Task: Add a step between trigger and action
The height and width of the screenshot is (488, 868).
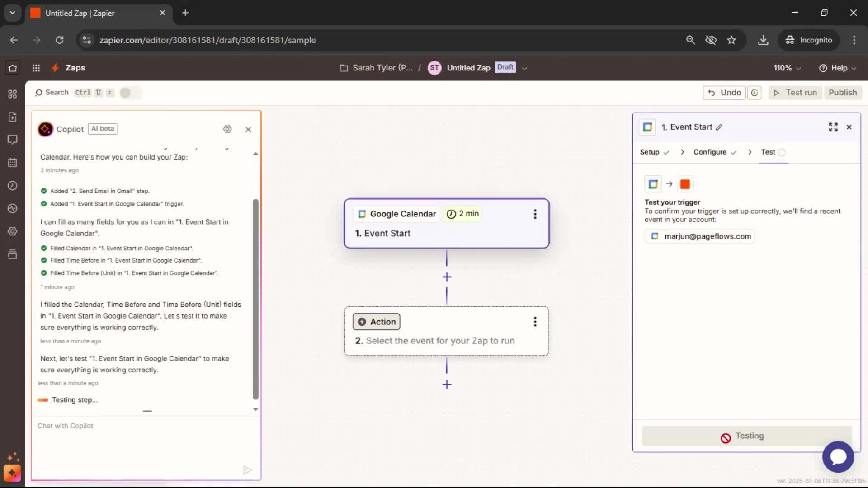Action: point(447,277)
